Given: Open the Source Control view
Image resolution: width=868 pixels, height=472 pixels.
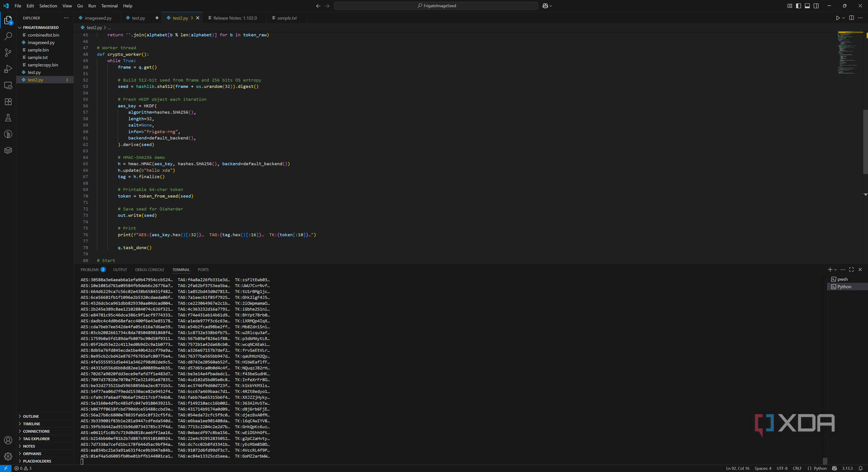Looking at the screenshot, I should [8, 53].
